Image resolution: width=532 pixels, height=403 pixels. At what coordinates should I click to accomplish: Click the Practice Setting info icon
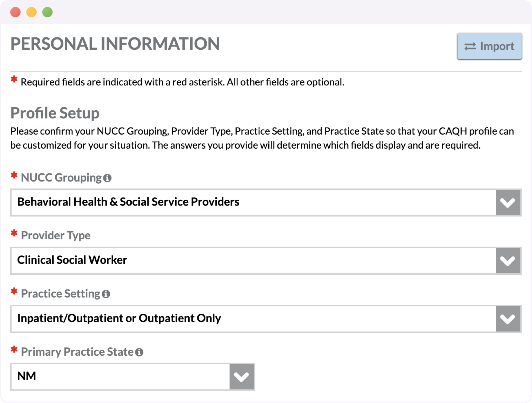[x=106, y=294]
